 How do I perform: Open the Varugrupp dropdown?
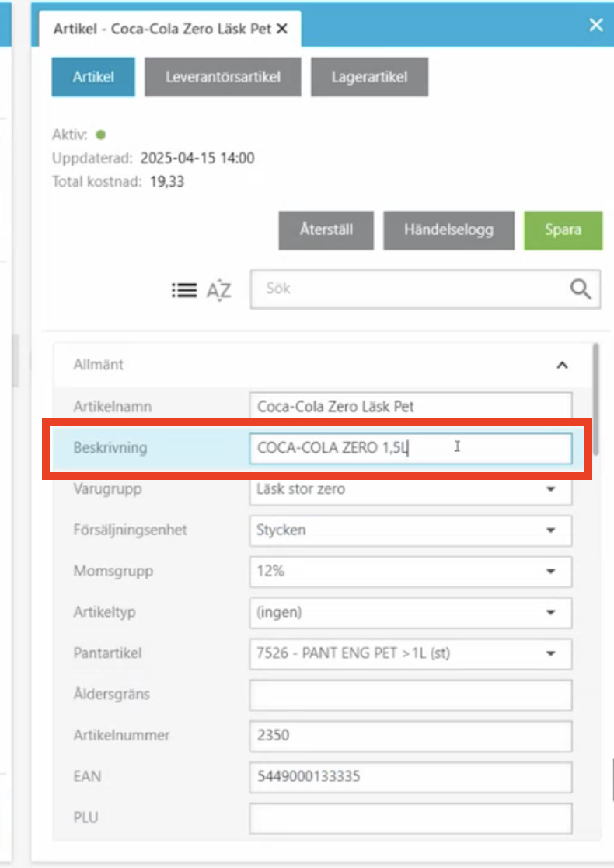click(410, 489)
